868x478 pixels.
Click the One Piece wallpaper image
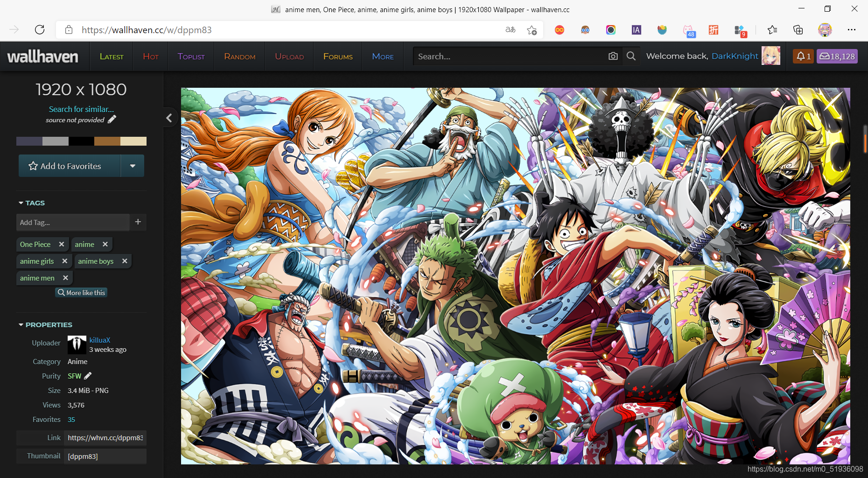click(515, 276)
